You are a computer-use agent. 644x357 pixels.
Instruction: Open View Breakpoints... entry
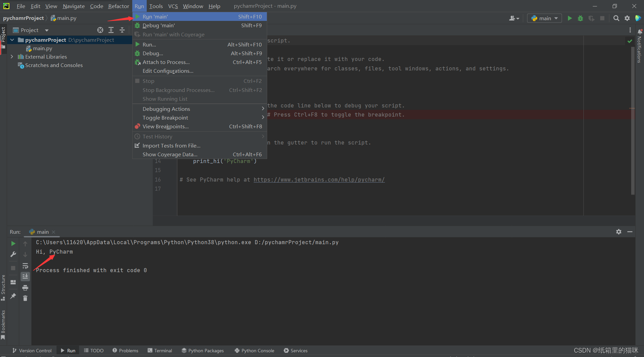tap(200, 126)
